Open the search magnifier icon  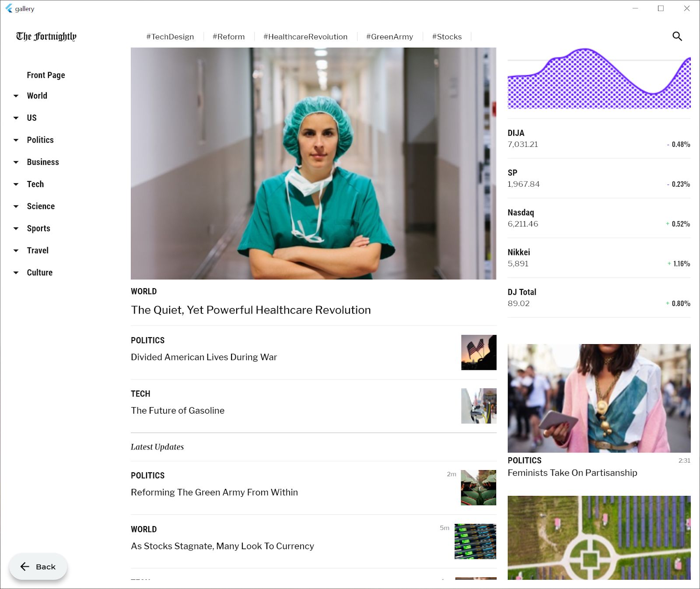pos(677,36)
